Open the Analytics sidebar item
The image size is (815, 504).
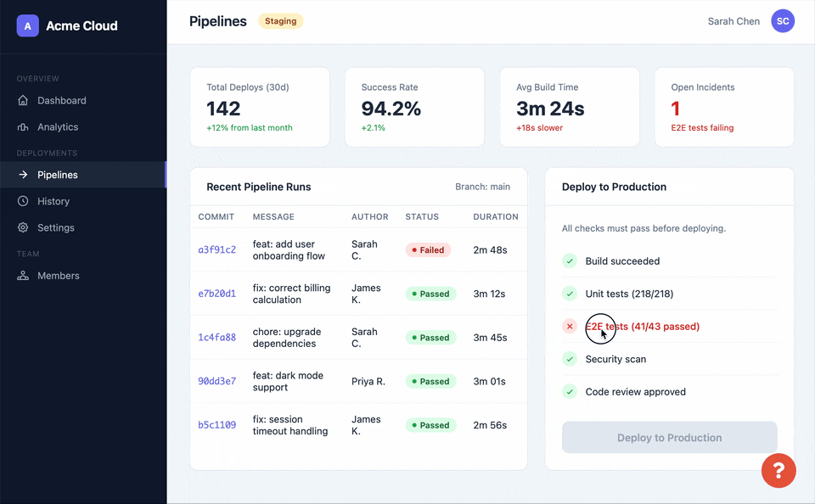tap(58, 127)
